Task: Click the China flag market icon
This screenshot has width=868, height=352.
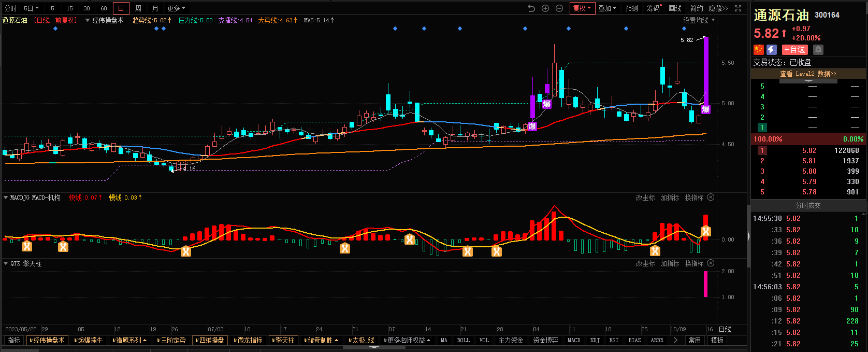Action: 759,50
